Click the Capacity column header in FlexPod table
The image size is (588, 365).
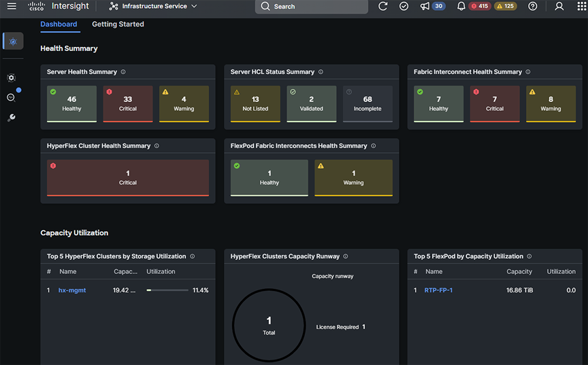coord(519,271)
